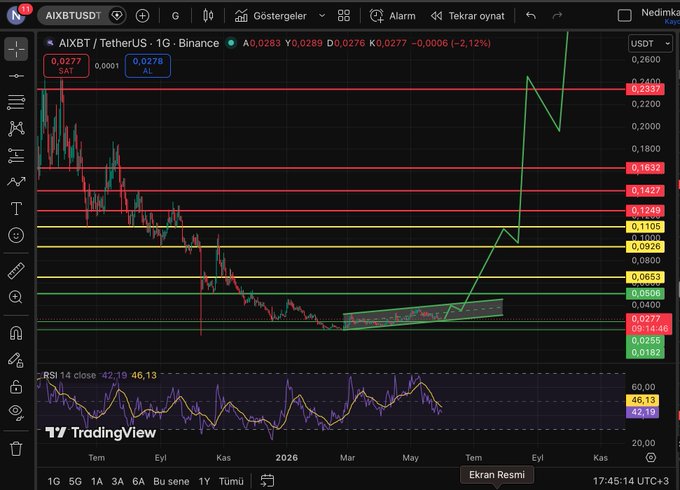
Task: Click the Ekran Resmi tooltip label
Action: tap(497, 475)
